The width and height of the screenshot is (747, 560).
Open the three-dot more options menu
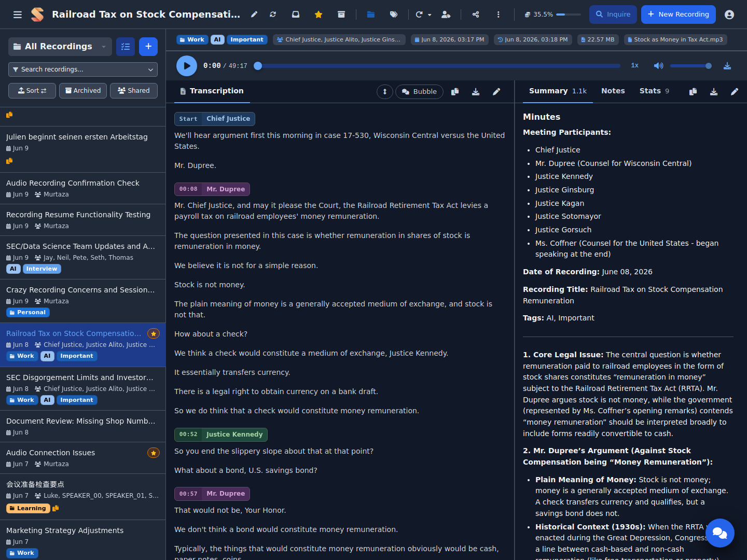coord(499,15)
